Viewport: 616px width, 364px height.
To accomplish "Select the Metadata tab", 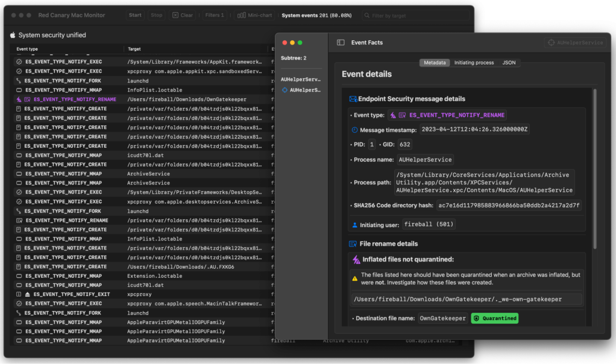I will tap(435, 63).
